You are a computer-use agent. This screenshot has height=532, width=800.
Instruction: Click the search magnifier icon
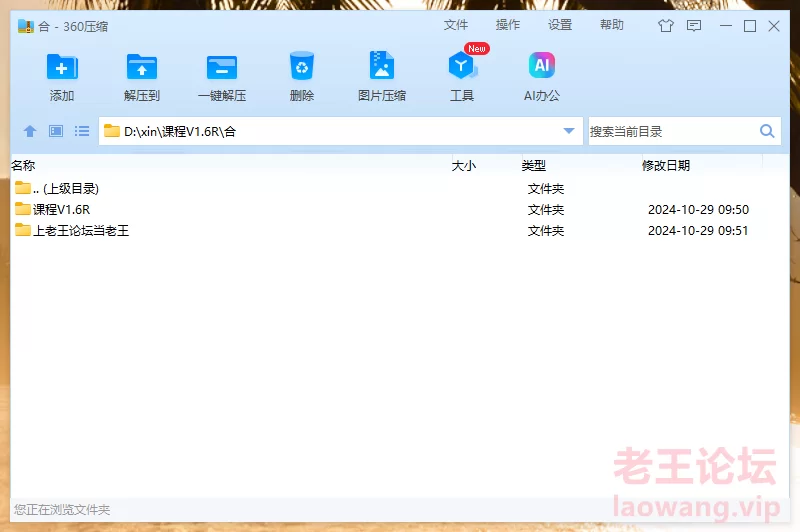(x=767, y=131)
